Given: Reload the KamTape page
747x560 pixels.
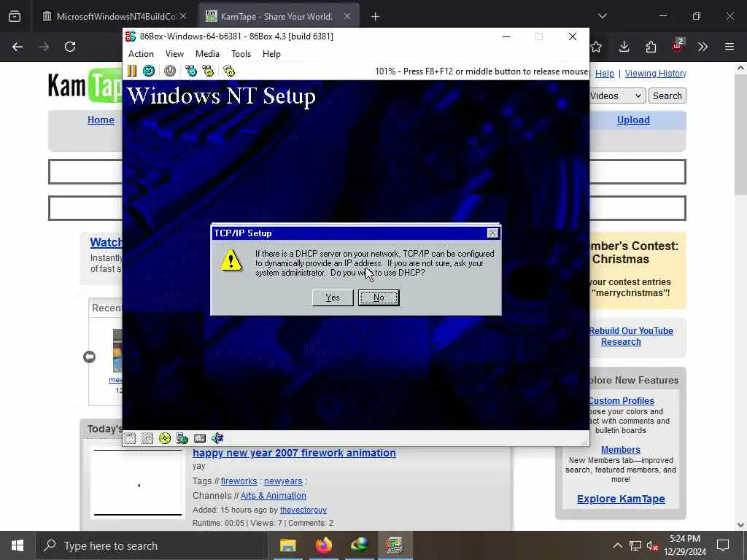Looking at the screenshot, I should click(x=70, y=47).
